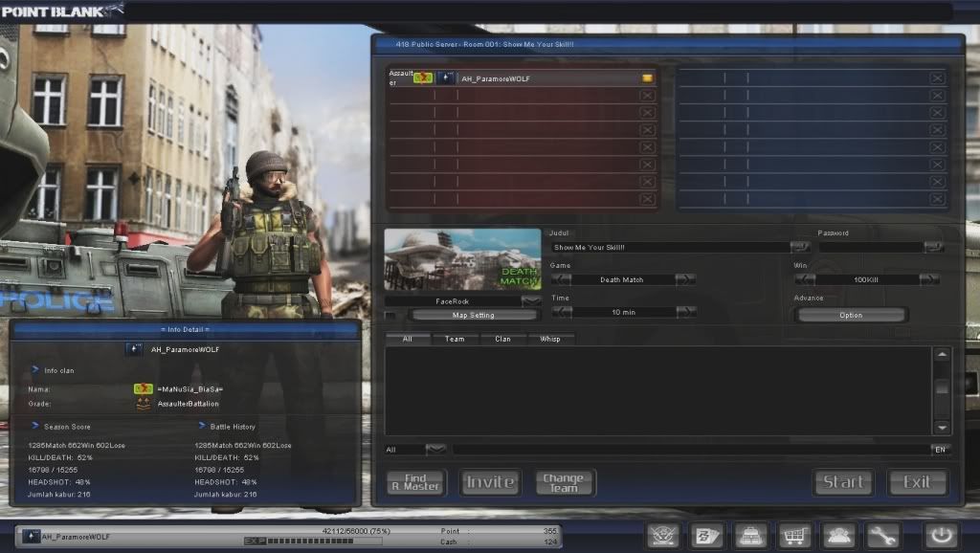The height and width of the screenshot is (553, 980).
Task: Click the chat scroll down arrow
Action: [942, 428]
